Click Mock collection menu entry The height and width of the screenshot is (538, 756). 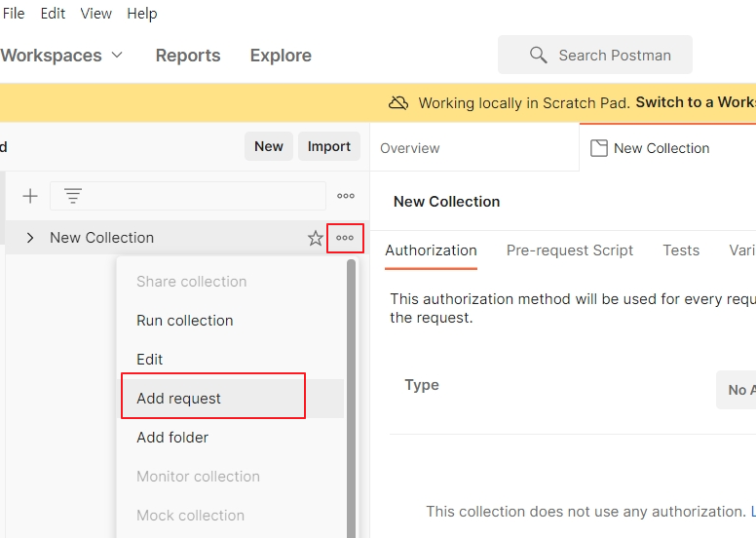(x=233, y=516)
